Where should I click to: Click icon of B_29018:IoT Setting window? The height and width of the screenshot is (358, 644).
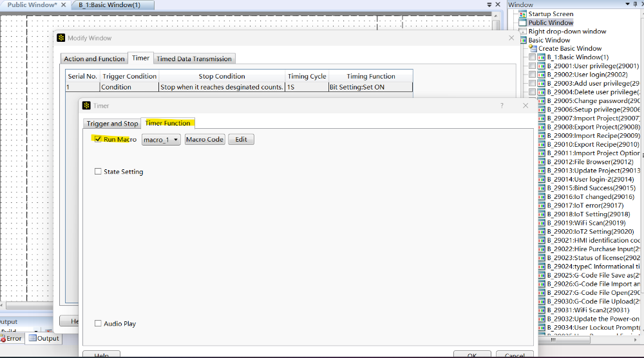[x=542, y=214]
